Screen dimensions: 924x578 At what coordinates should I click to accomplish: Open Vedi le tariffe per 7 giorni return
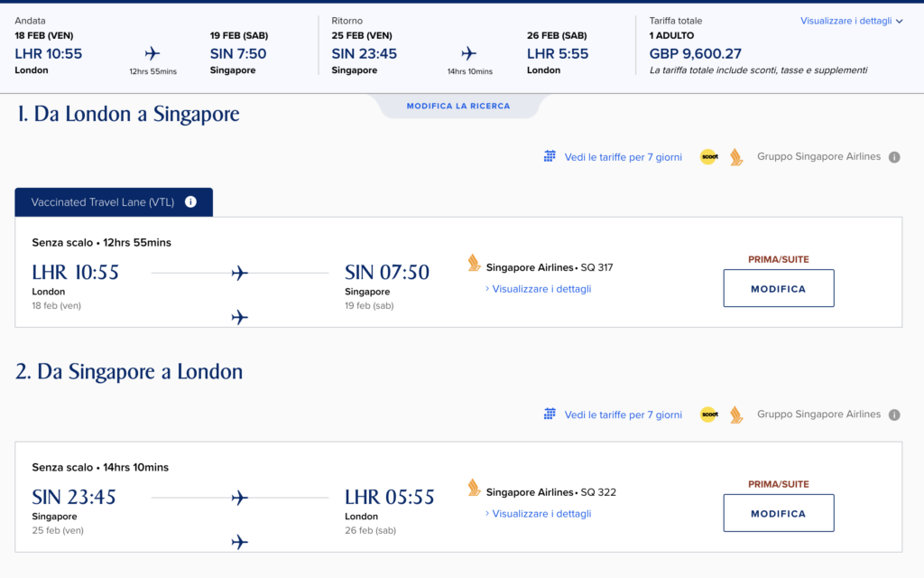tap(623, 415)
